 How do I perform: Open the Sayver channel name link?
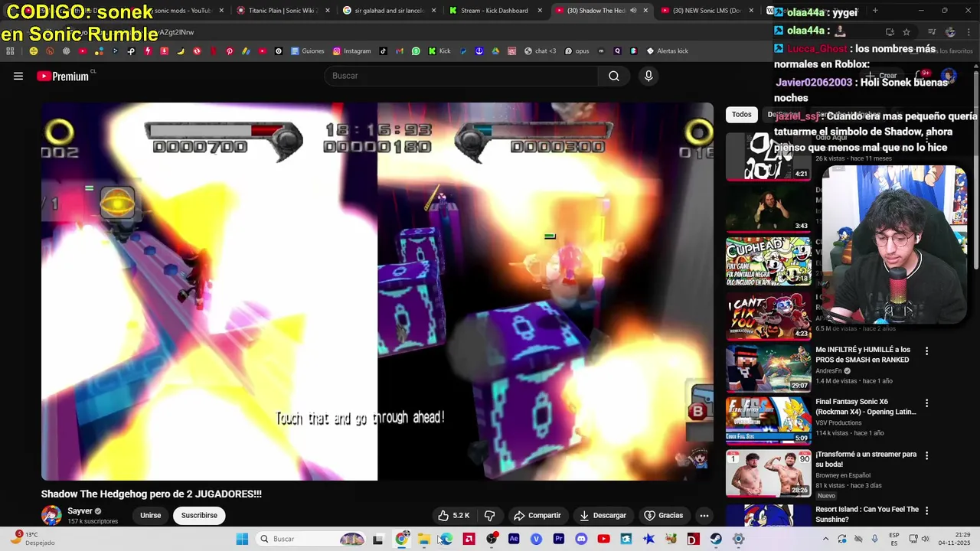click(x=80, y=511)
